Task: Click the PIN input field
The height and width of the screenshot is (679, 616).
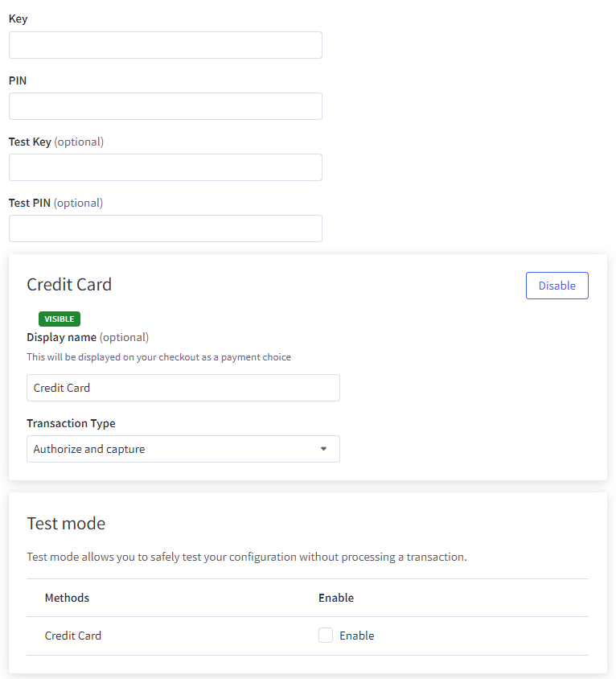Action: 165,105
